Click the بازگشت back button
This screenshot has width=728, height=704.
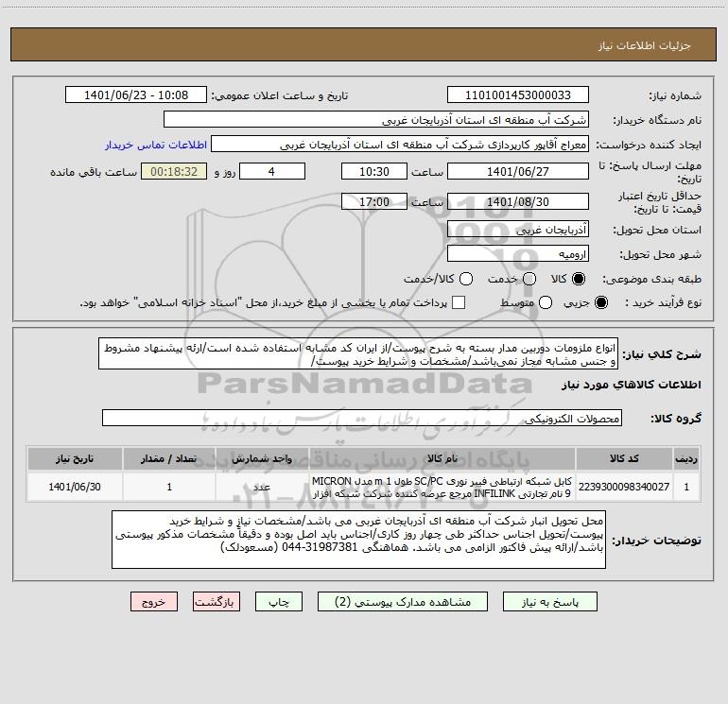pyautogui.click(x=217, y=602)
